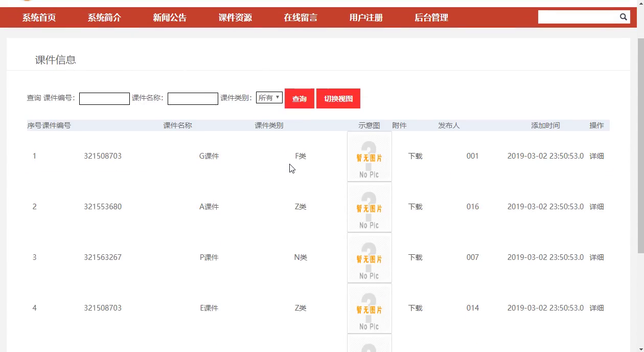Click the A课件 name cell

tap(209, 207)
